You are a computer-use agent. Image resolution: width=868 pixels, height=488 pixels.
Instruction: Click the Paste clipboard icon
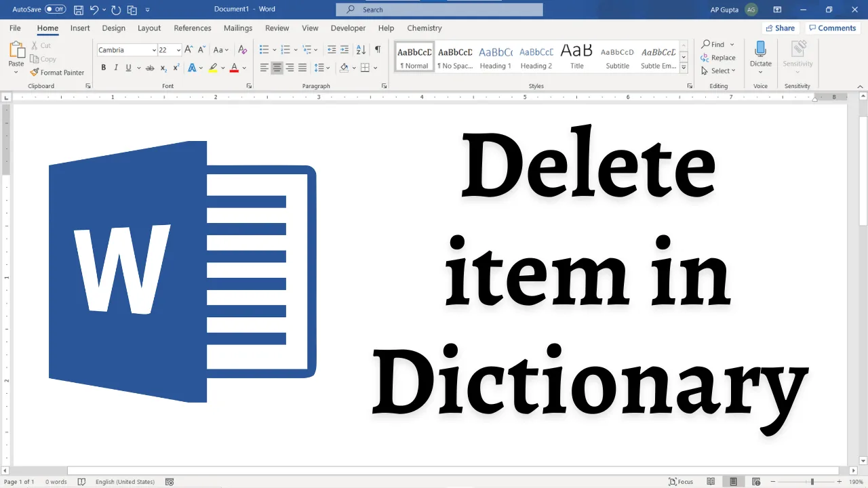point(16,50)
